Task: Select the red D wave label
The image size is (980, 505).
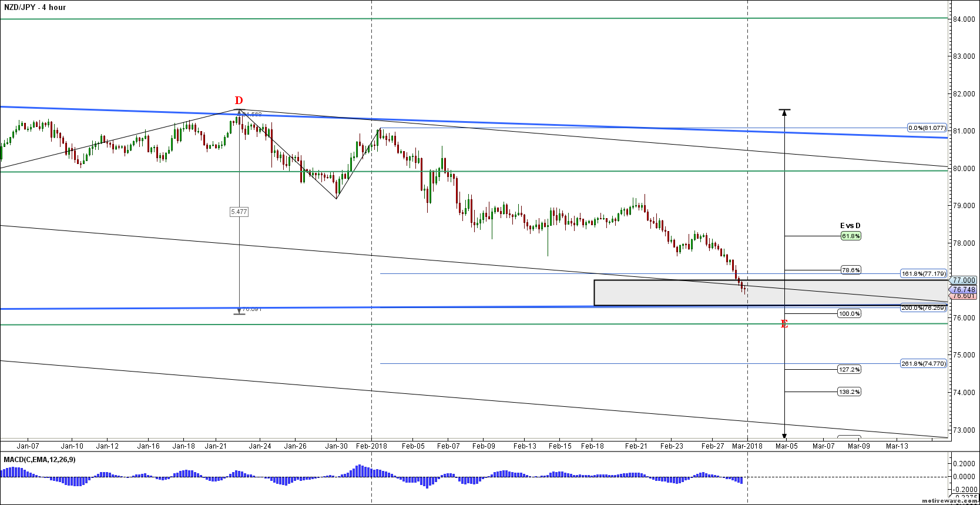Action: click(239, 101)
